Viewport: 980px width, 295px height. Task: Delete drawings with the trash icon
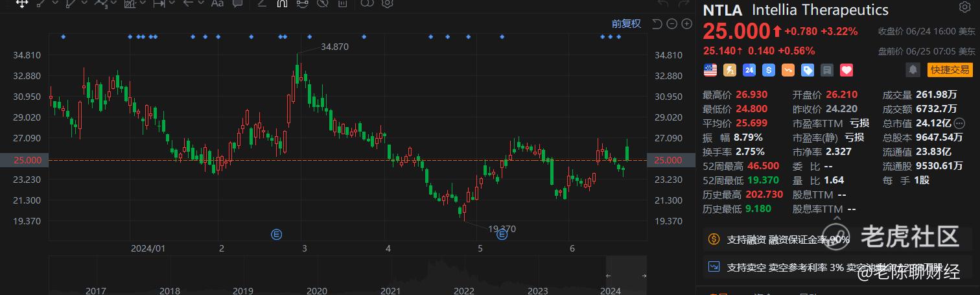(342, 3)
